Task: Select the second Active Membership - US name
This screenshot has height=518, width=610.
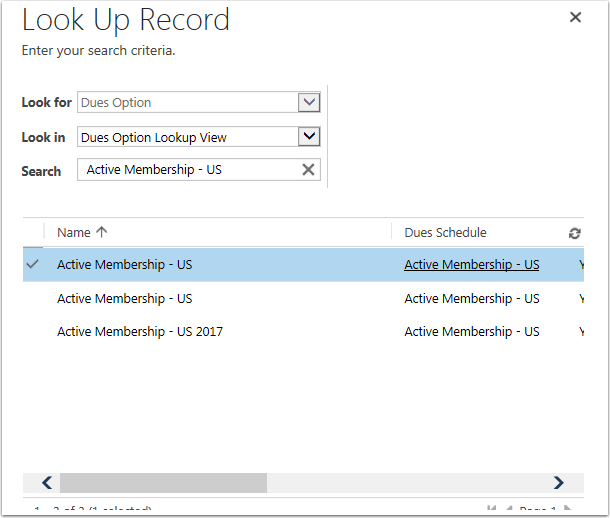Action: tap(124, 298)
